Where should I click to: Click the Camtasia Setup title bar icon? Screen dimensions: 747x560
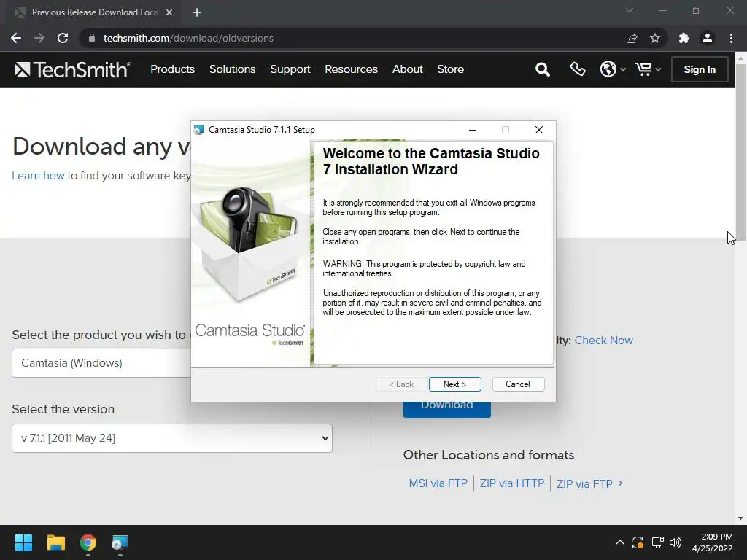199,130
